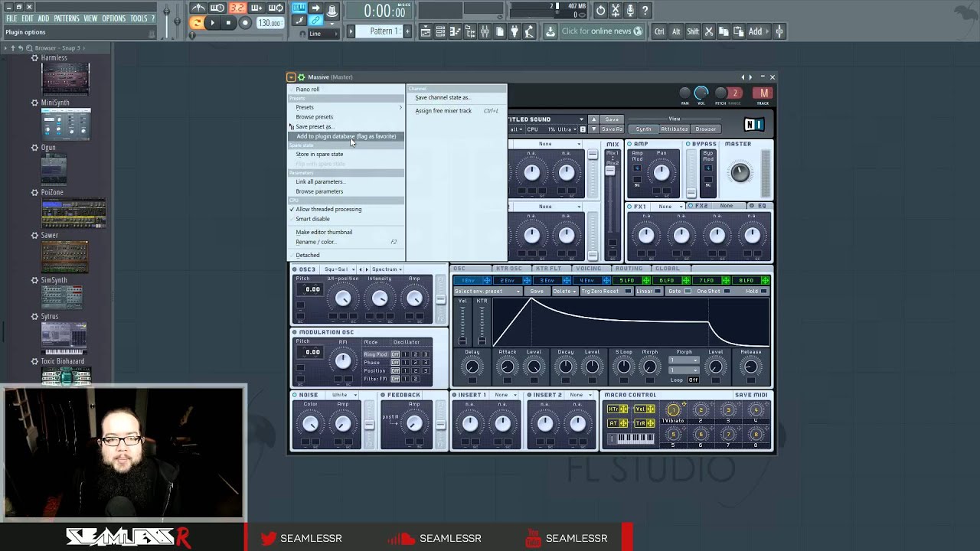
Task: Open the plugin picker plug icon
Action: point(514,31)
